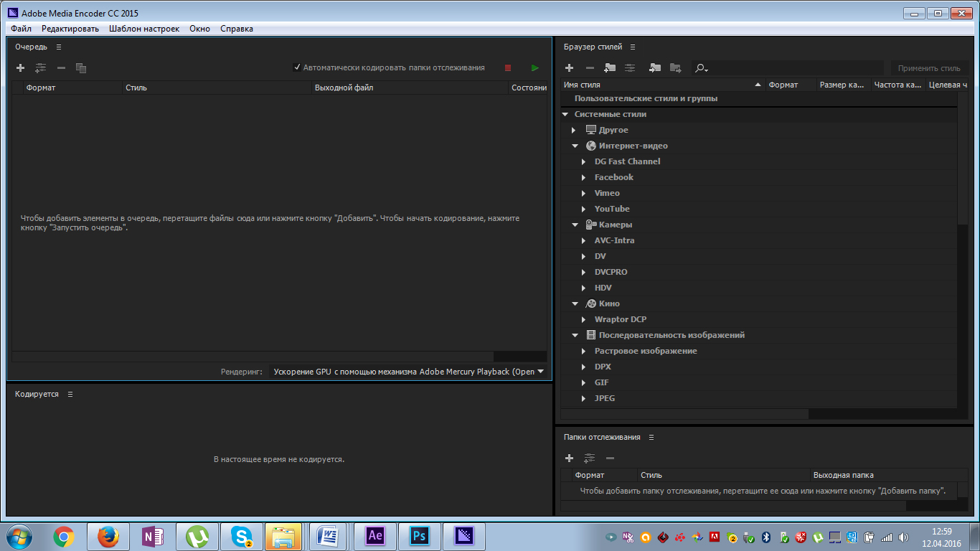Viewport: 980px width, 551px height.
Task: Add a watch folder with plus icon
Action: pyautogui.click(x=569, y=458)
